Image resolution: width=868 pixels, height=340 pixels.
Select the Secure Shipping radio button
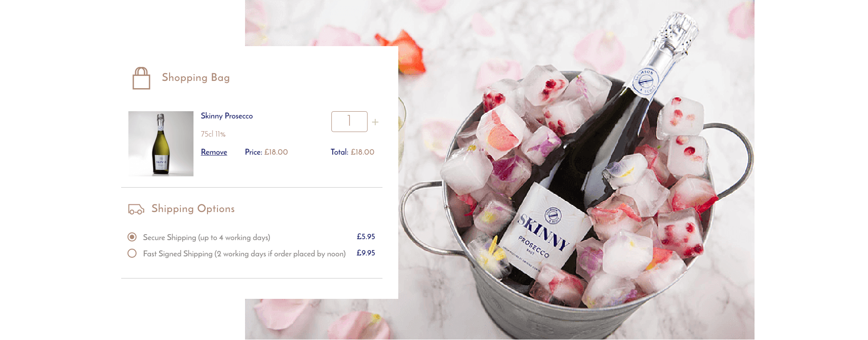[132, 237]
